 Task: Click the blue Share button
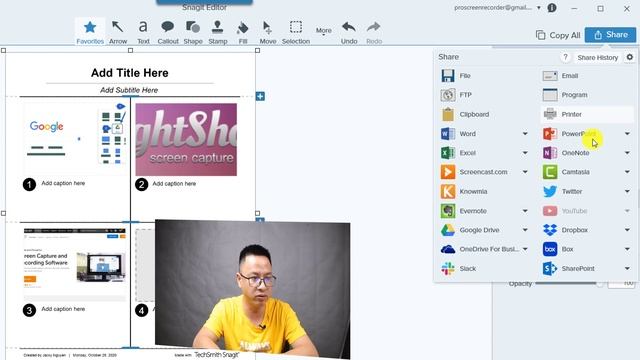tap(610, 35)
